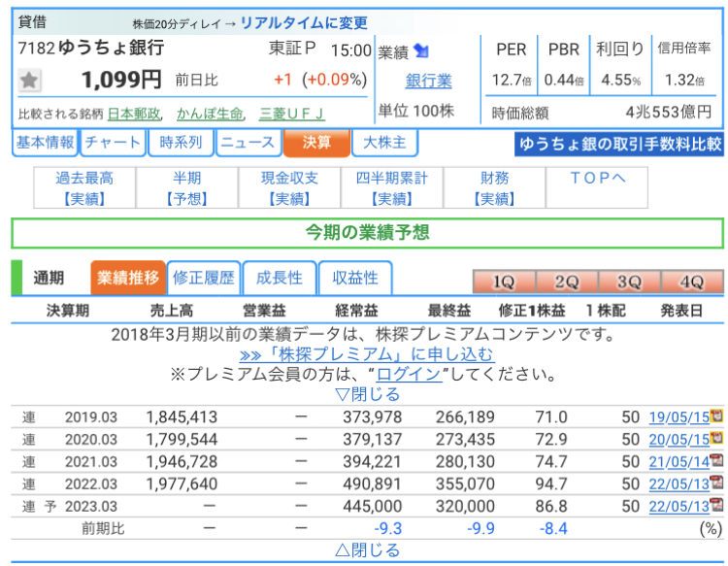Open 22/05/13 link in 2023.03 row
Image resolution: width=728 pixels, height=566 pixels.
coord(679,507)
